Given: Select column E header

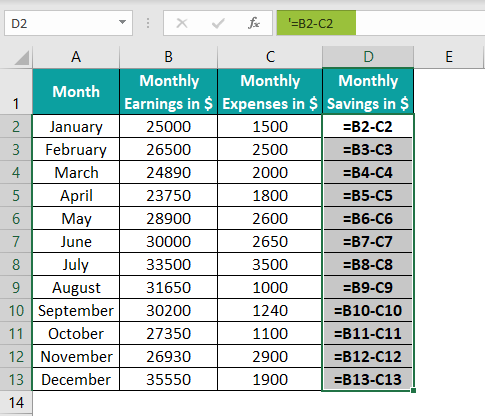Looking at the screenshot, I should click(449, 57).
